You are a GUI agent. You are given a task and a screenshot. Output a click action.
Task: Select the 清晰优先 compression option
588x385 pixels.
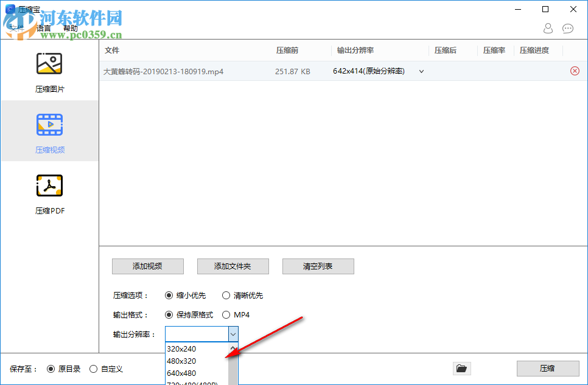pos(226,295)
